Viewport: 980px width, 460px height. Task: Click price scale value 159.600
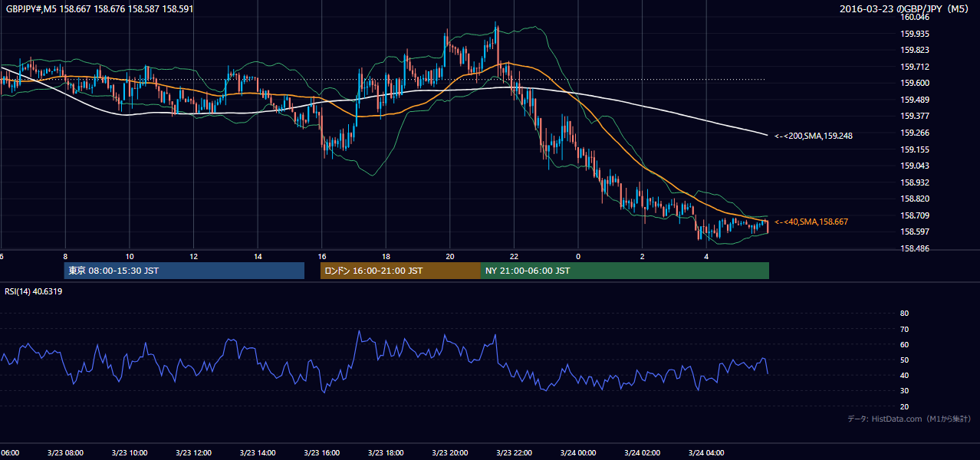(x=914, y=84)
